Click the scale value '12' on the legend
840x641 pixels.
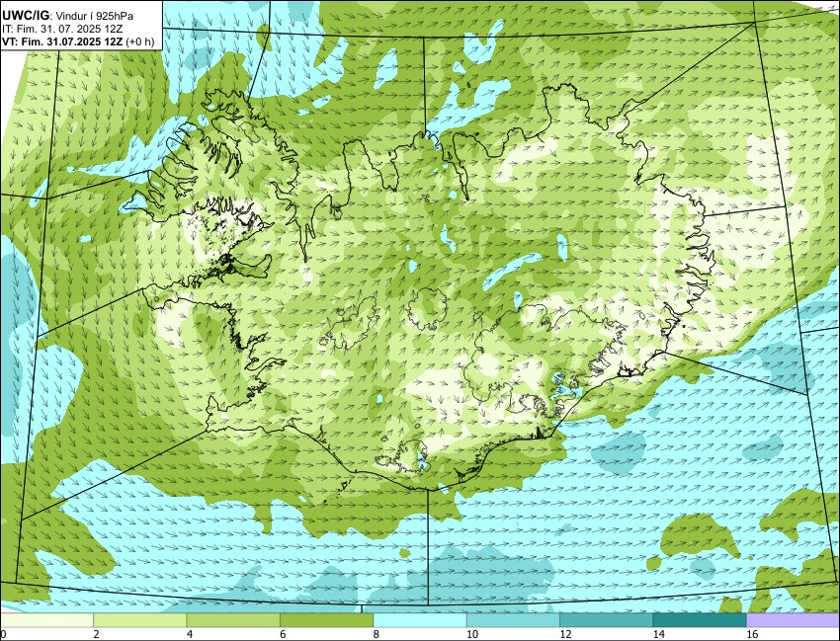(565, 634)
